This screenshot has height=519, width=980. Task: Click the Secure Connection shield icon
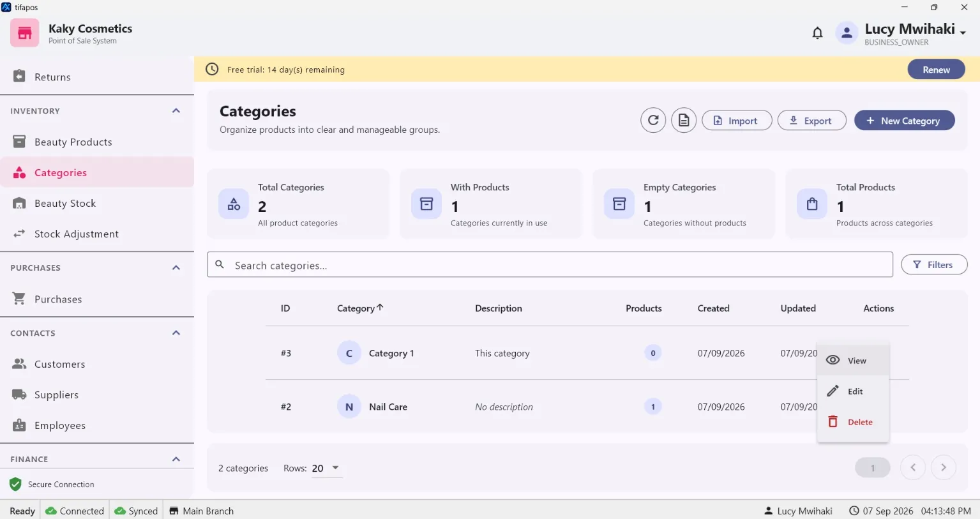[15, 485]
